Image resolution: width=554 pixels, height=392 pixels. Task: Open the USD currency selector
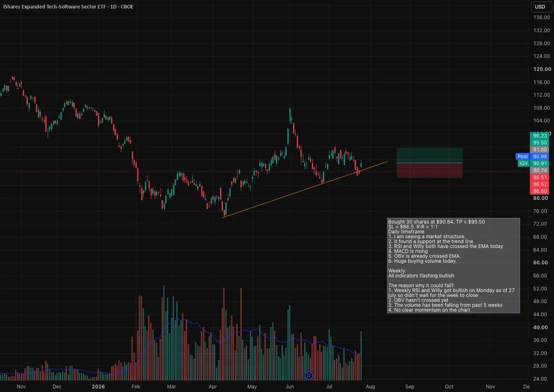(x=540, y=6)
